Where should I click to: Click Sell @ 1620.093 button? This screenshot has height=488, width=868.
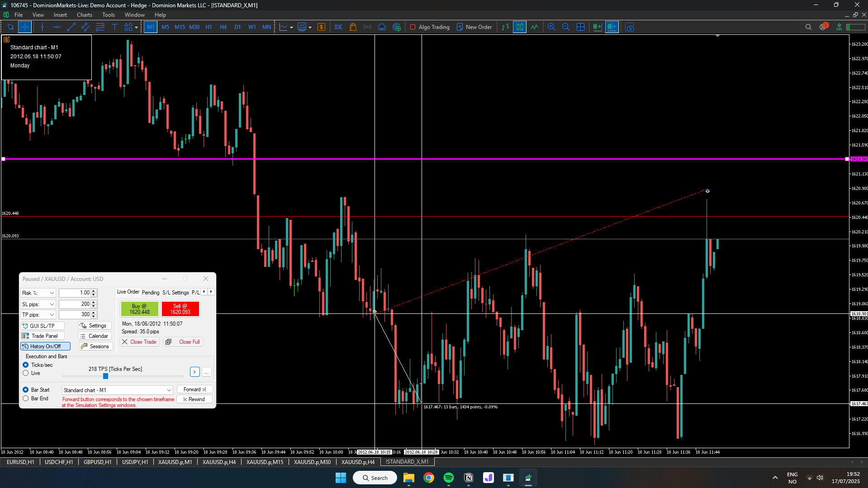point(180,309)
